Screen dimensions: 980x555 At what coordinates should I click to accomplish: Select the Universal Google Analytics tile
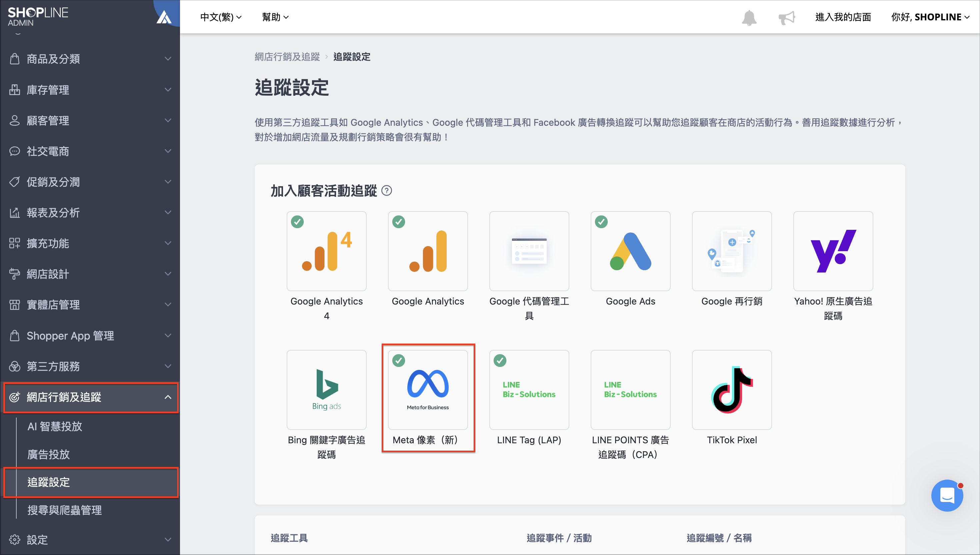pyautogui.click(x=428, y=251)
